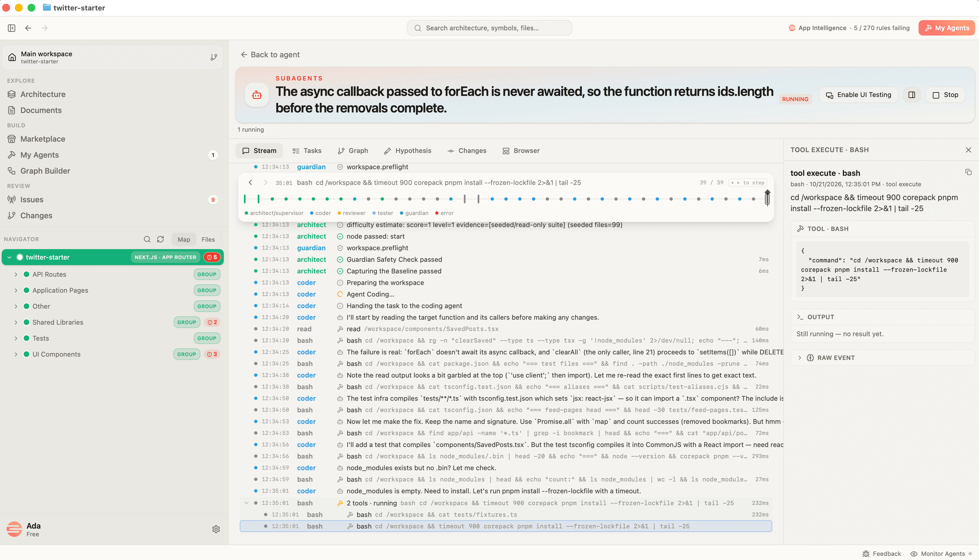Click the search architecture input field
Image resolution: width=979 pixels, height=560 pixels.
(489, 28)
